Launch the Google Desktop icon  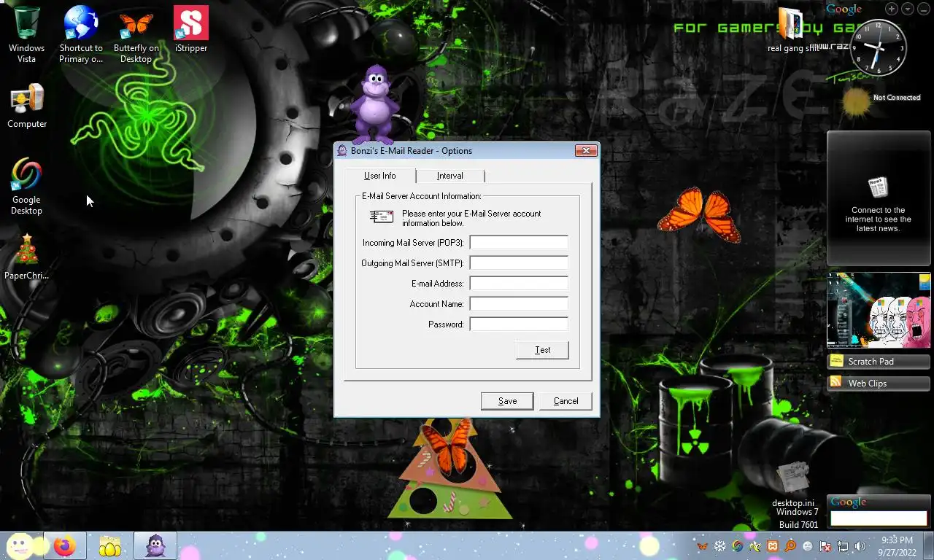point(26,175)
